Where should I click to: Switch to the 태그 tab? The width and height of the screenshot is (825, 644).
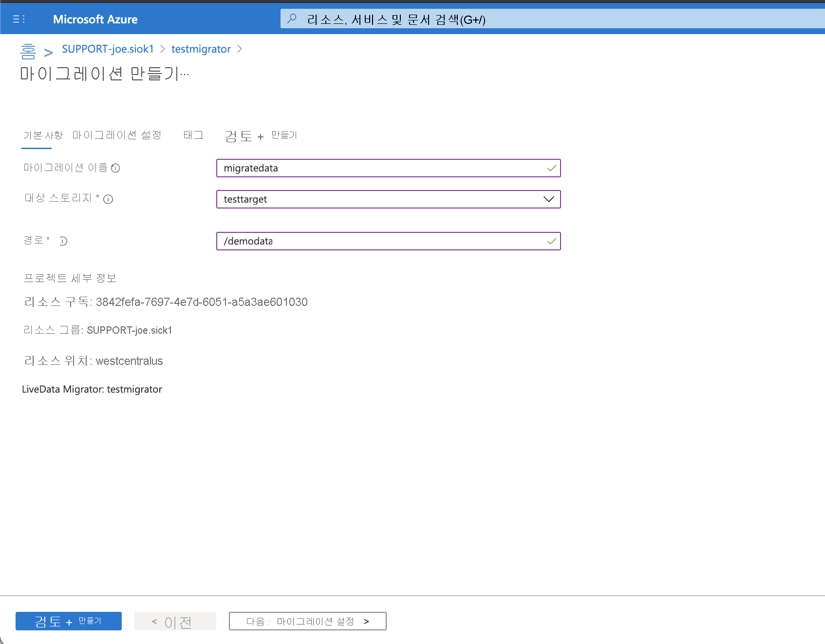coord(193,135)
